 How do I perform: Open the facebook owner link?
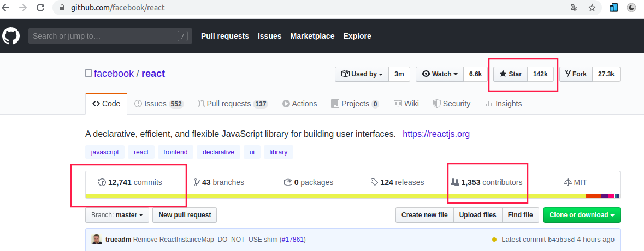click(x=114, y=74)
